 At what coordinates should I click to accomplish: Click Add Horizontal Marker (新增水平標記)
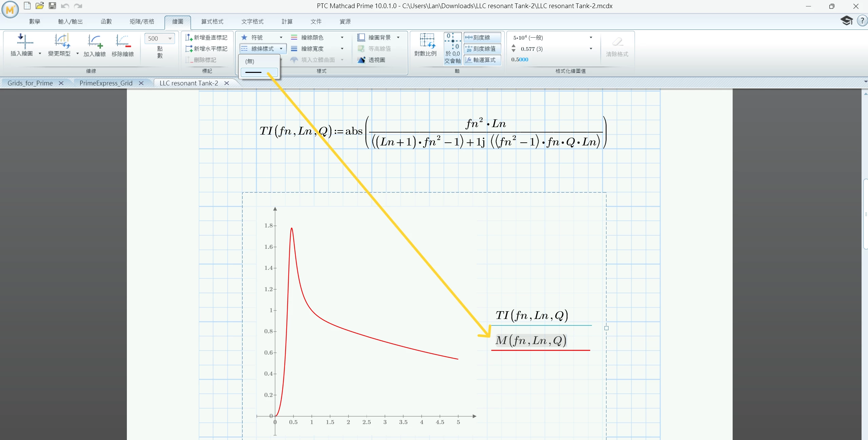click(x=207, y=49)
